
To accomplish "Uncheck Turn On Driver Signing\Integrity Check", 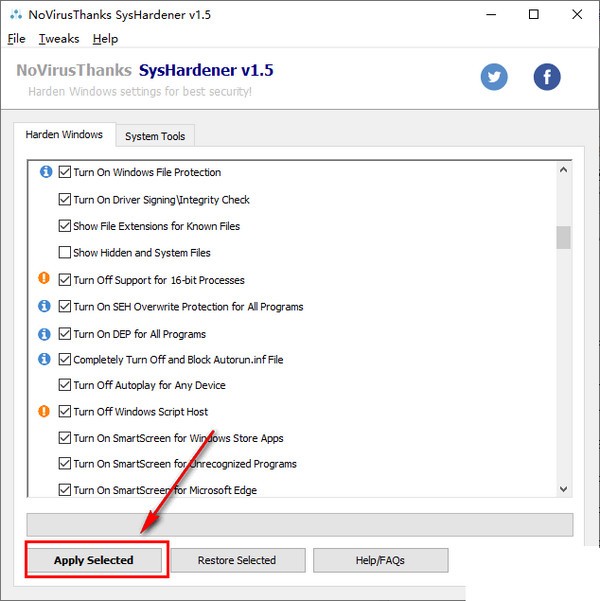I will [x=64, y=200].
